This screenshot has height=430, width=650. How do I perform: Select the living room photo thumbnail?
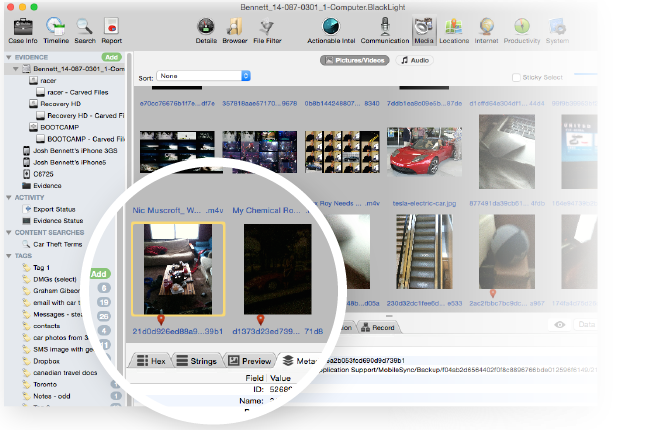178,269
